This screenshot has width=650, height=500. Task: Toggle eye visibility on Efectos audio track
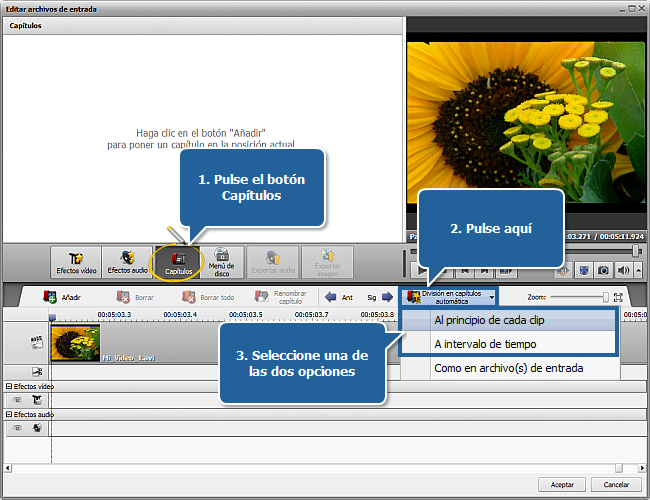pos(15,428)
